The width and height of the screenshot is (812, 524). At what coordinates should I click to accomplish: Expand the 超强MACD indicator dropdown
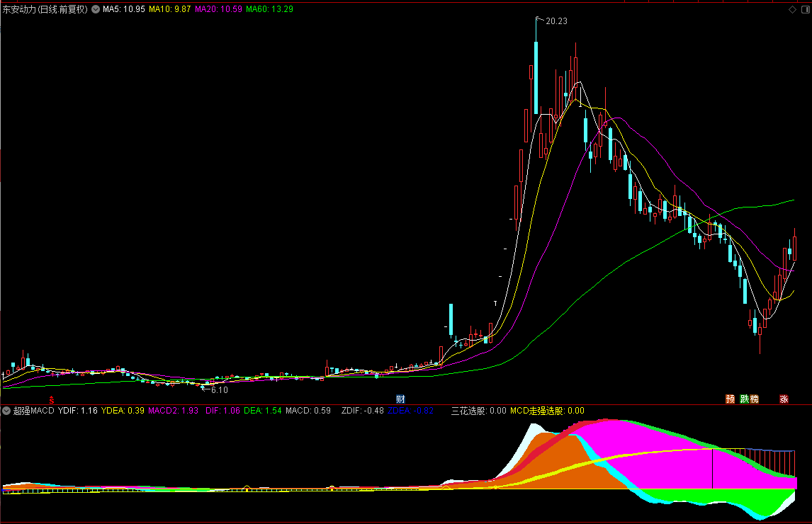coord(6,411)
